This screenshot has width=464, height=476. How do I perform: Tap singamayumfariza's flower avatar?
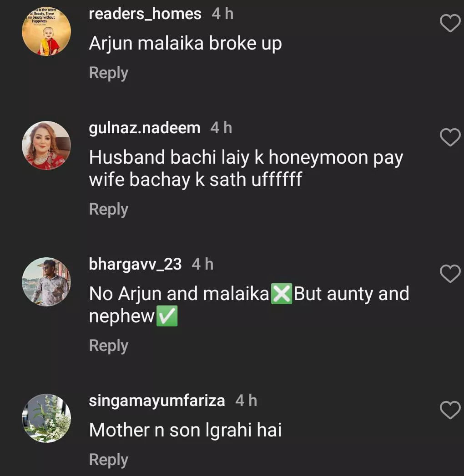click(x=46, y=418)
